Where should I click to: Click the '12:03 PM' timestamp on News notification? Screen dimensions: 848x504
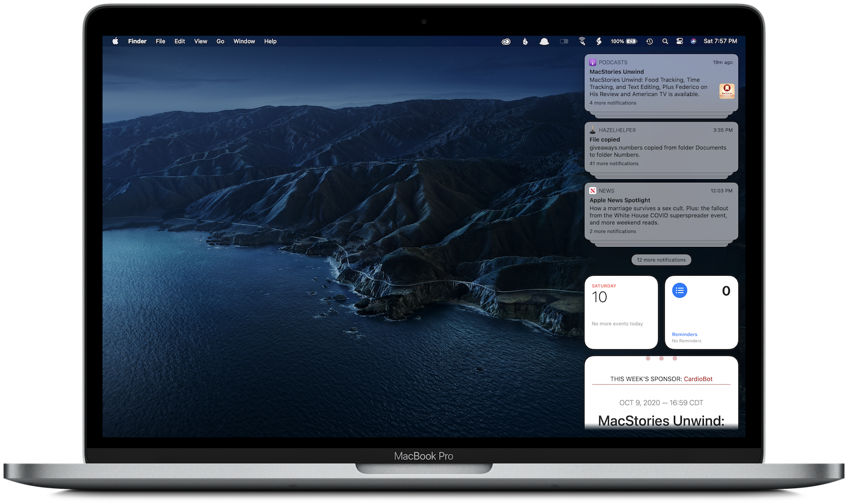(721, 190)
